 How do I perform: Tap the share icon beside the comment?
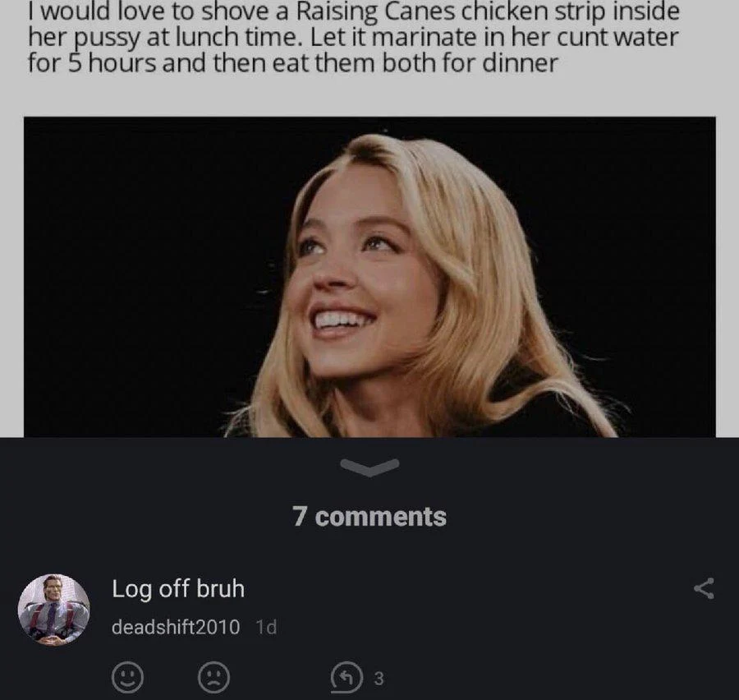(x=704, y=588)
